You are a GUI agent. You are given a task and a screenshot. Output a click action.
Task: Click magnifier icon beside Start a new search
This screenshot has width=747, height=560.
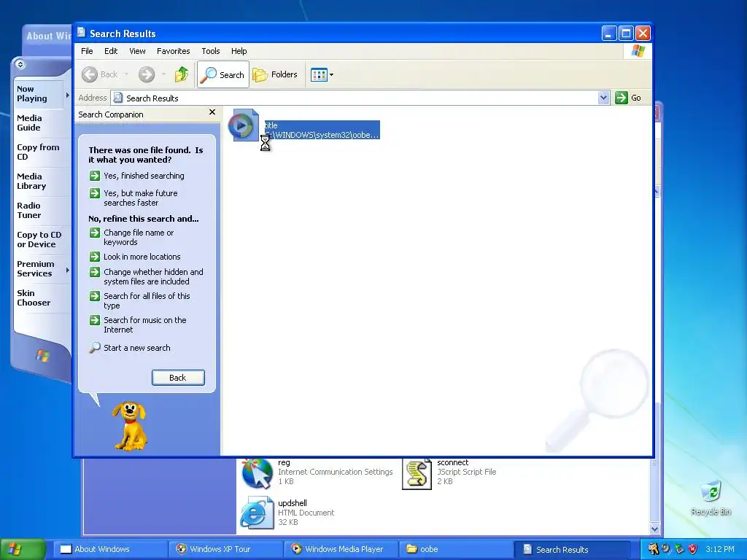(x=95, y=348)
